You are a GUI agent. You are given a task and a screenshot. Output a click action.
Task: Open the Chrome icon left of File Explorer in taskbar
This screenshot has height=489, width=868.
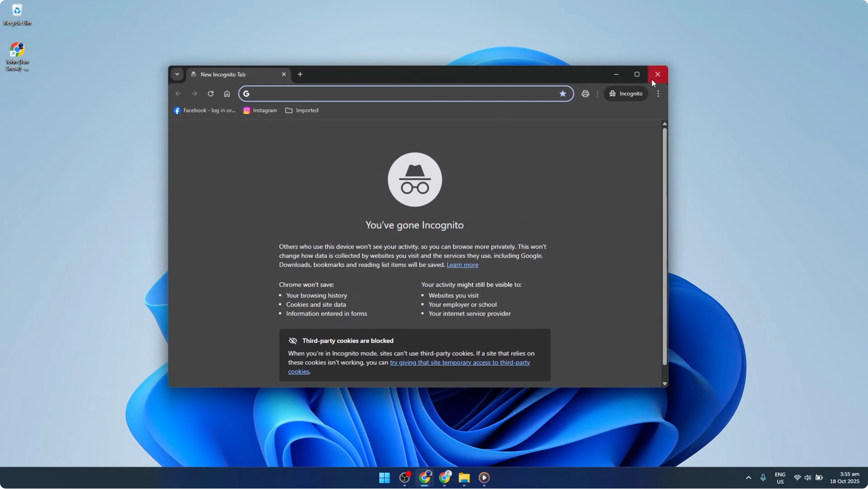(x=445, y=478)
